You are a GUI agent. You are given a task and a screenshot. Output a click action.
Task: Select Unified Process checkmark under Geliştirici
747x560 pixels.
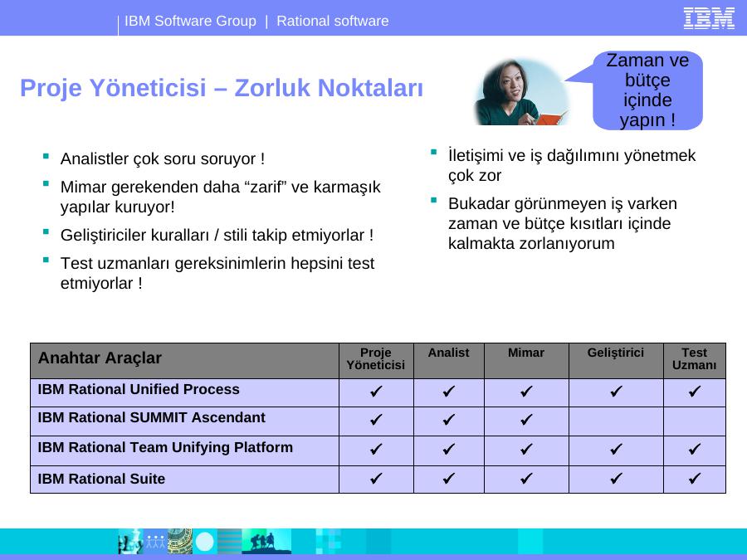[x=616, y=392]
